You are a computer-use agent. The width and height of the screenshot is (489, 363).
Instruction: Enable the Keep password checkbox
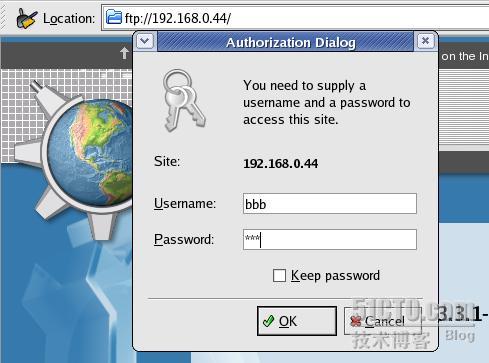pyautogui.click(x=279, y=276)
